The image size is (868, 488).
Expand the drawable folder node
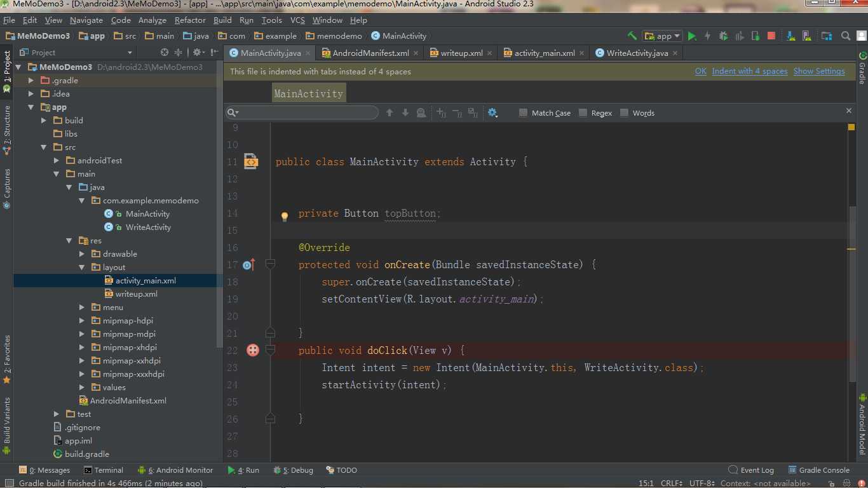point(82,254)
